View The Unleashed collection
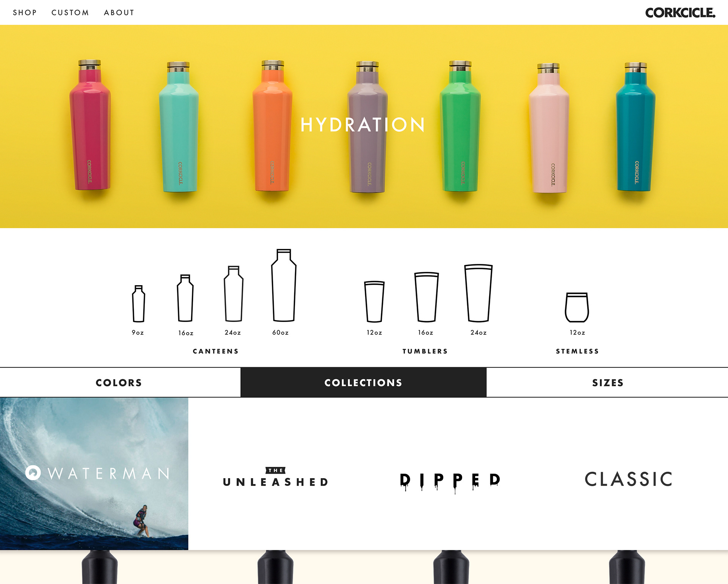This screenshot has width=728, height=584. 276,477
